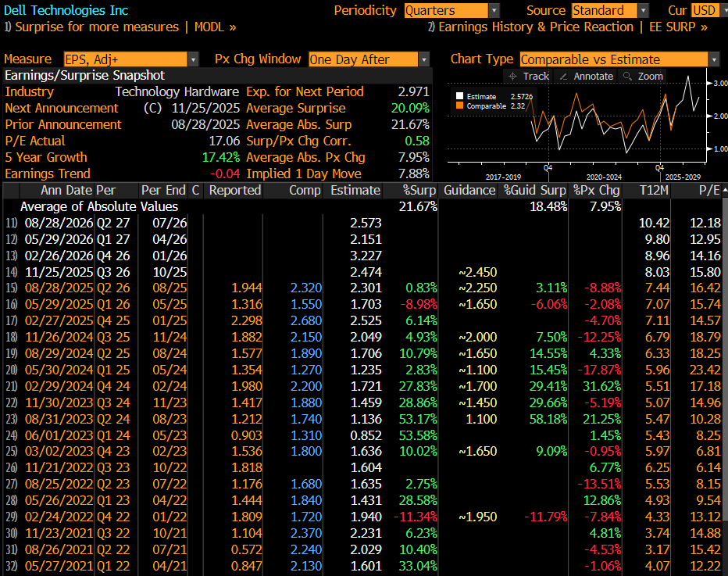The width and height of the screenshot is (728, 576).
Task: Expand the Px Chg Window dropdown
Action: pyautogui.click(x=423, y=59)
